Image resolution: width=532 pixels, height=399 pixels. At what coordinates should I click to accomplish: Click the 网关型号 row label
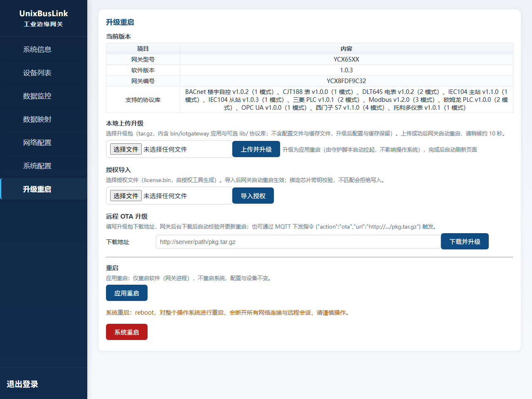pos(143,59)
